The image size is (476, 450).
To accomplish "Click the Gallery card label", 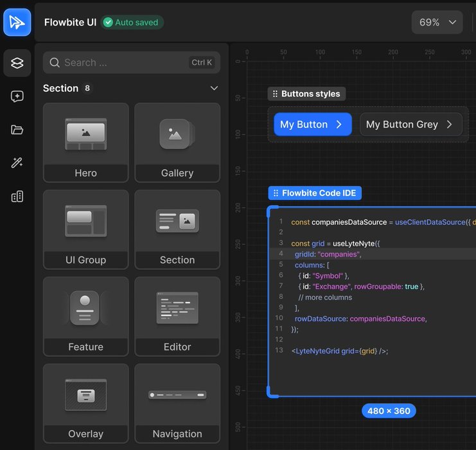I will tap(177, 173).
